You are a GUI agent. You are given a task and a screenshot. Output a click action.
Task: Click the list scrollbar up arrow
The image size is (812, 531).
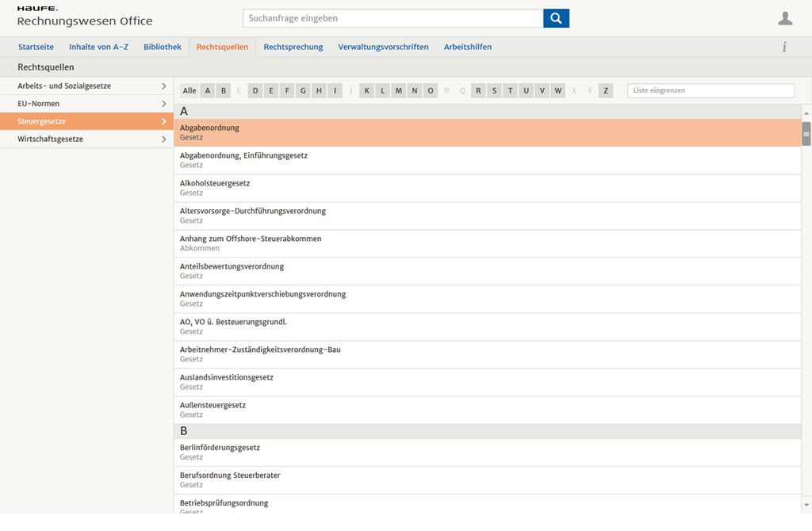pos(806,113)
